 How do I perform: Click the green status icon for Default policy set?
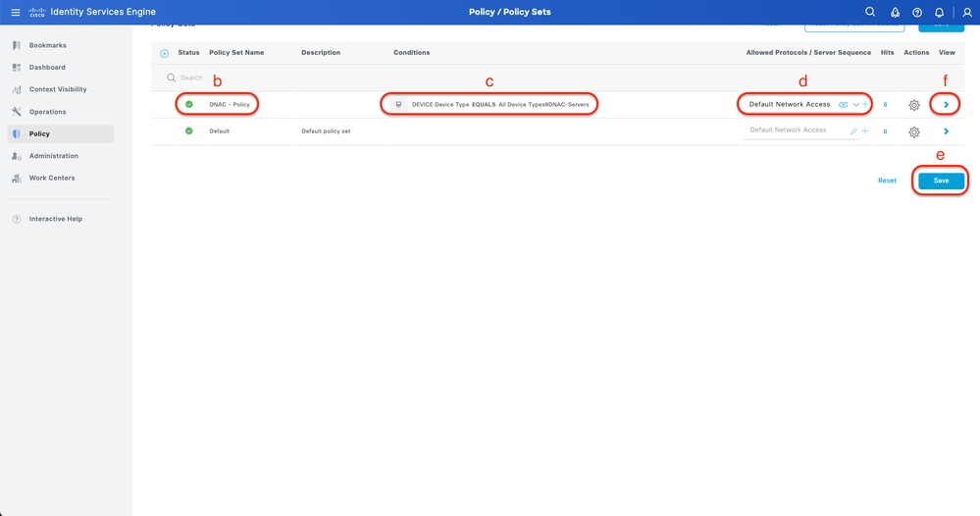(188, 131)
